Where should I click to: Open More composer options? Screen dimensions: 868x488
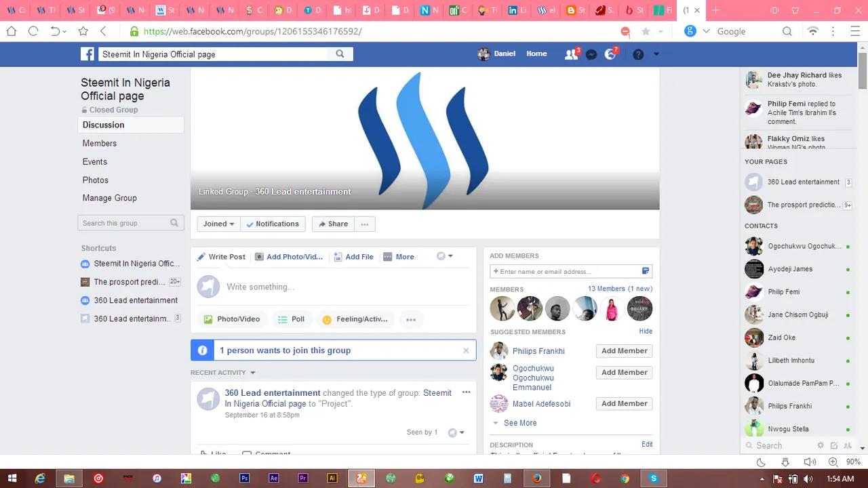[398, 257]
